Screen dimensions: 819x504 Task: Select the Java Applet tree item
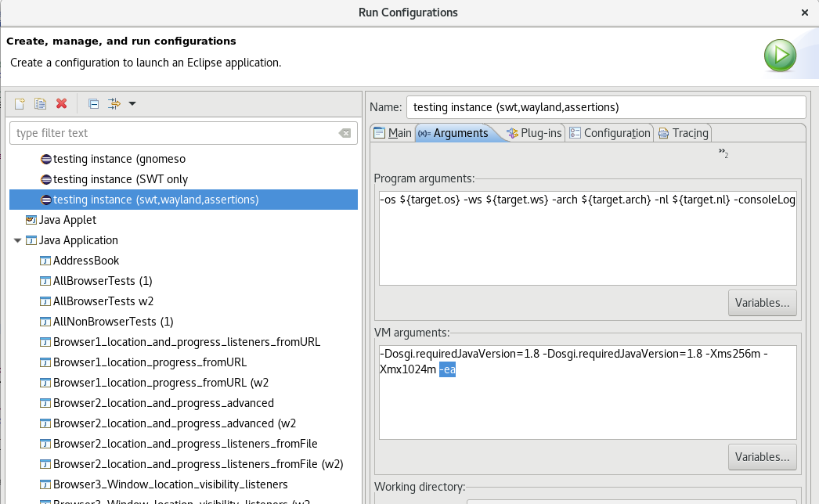pos(67,220)
